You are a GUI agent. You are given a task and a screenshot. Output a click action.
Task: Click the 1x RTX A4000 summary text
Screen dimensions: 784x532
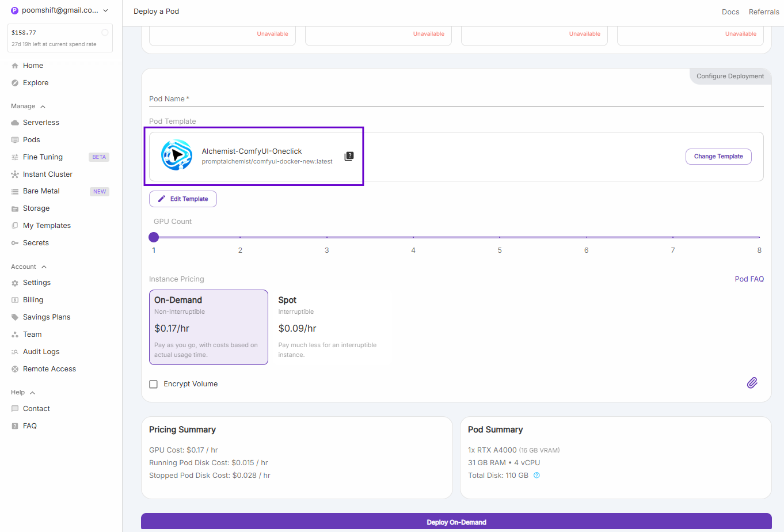click(x=514, y=450)
